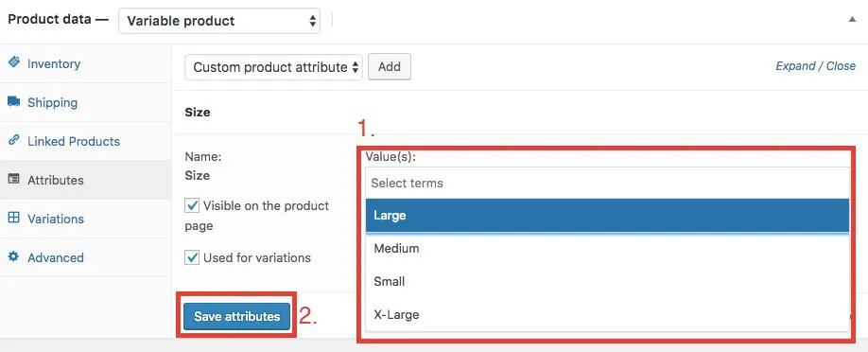Click the Expand link

[795, 66]
